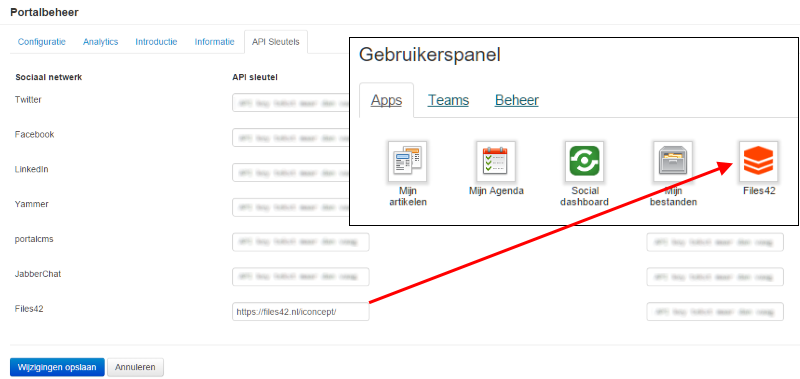Viewport: 800px width, 379px height.
Task: Switch to Beheer tab in Gebruikerspanel
Action: coord(516,100)
